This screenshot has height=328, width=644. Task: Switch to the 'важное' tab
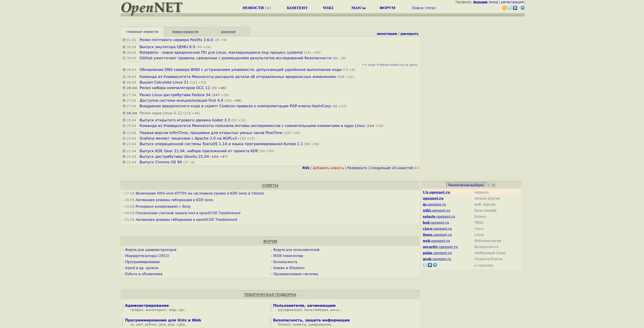228,32
